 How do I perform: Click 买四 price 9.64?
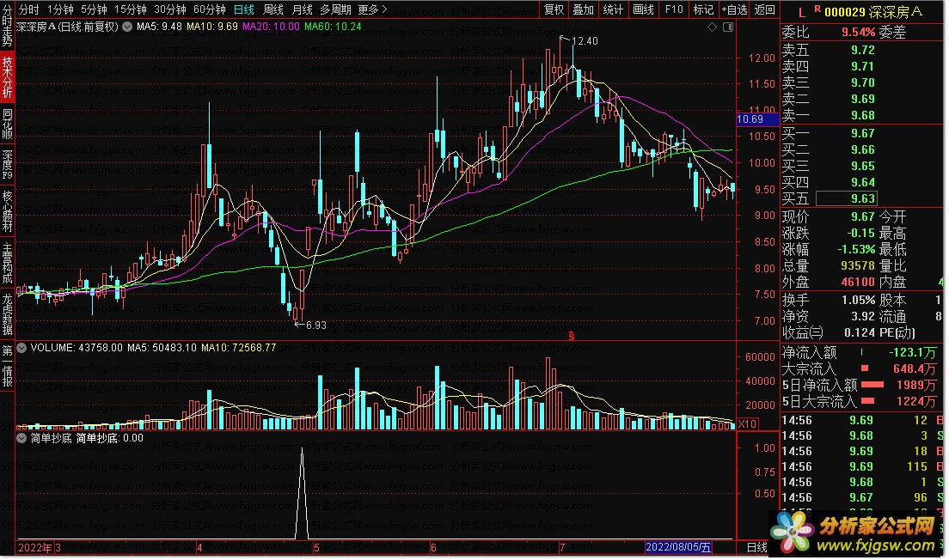862,182
